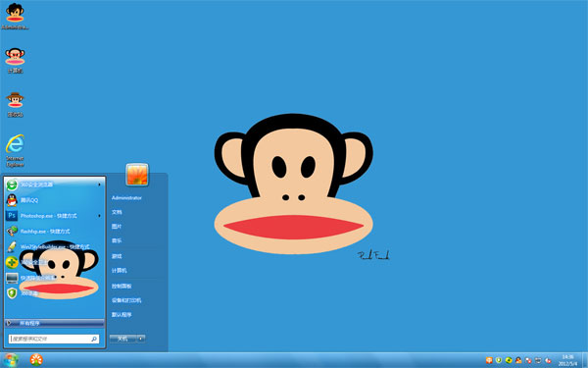Expand 所有程序 in the Start menu

54,323
